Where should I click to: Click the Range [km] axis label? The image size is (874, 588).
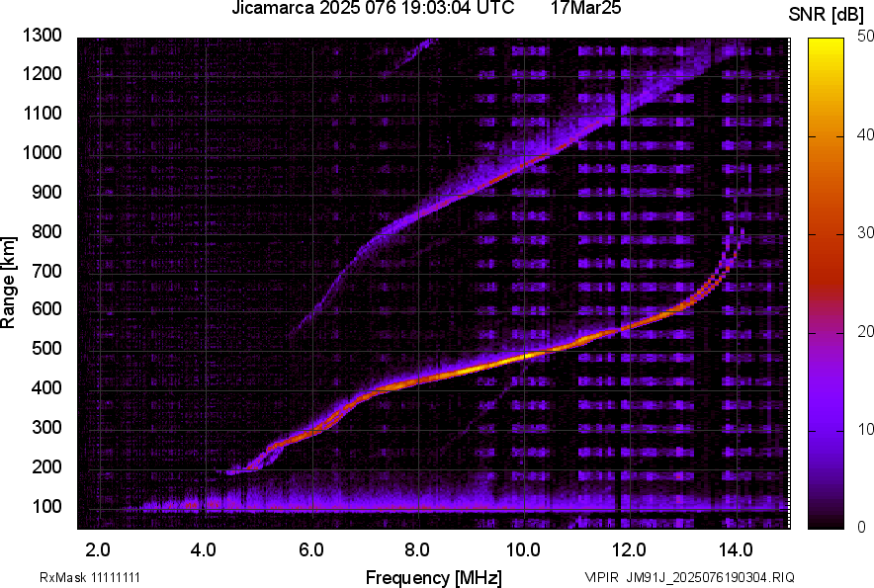coord(8,283)
